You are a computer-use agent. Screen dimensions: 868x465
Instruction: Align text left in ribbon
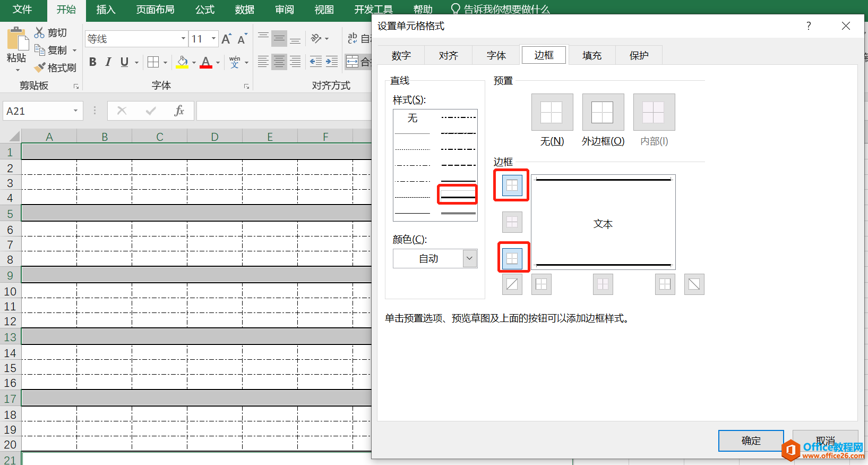click(263, 62)
